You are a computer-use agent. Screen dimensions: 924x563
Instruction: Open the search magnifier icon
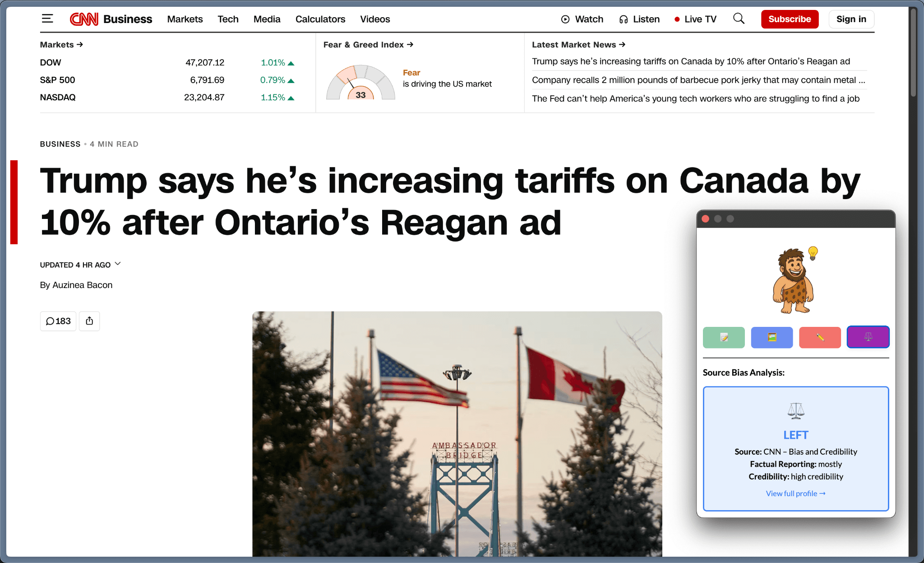(739, 19)
